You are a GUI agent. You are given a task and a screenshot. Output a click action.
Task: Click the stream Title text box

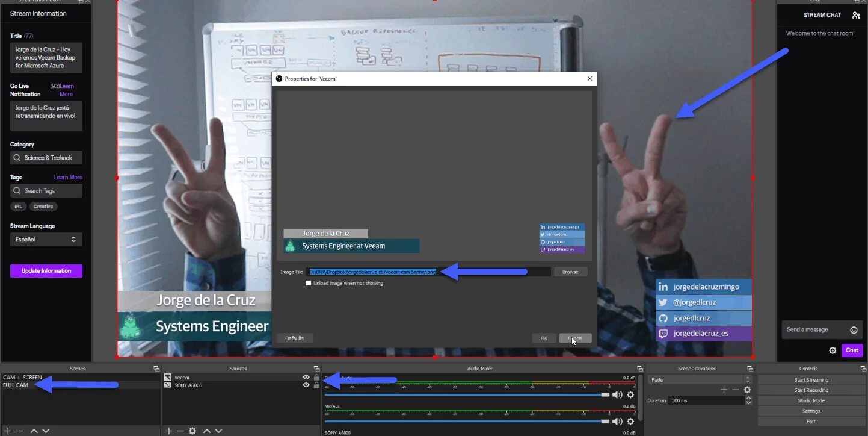click(46, 58)
